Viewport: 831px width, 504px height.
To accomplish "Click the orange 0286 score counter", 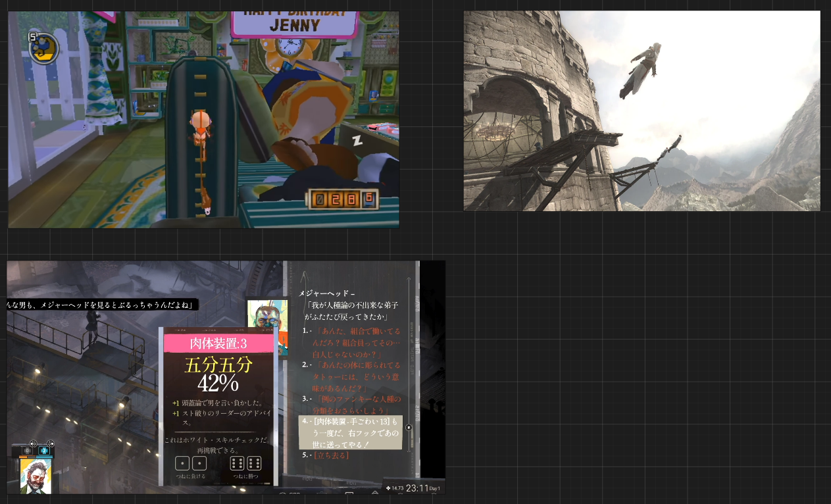I will 342,198.
